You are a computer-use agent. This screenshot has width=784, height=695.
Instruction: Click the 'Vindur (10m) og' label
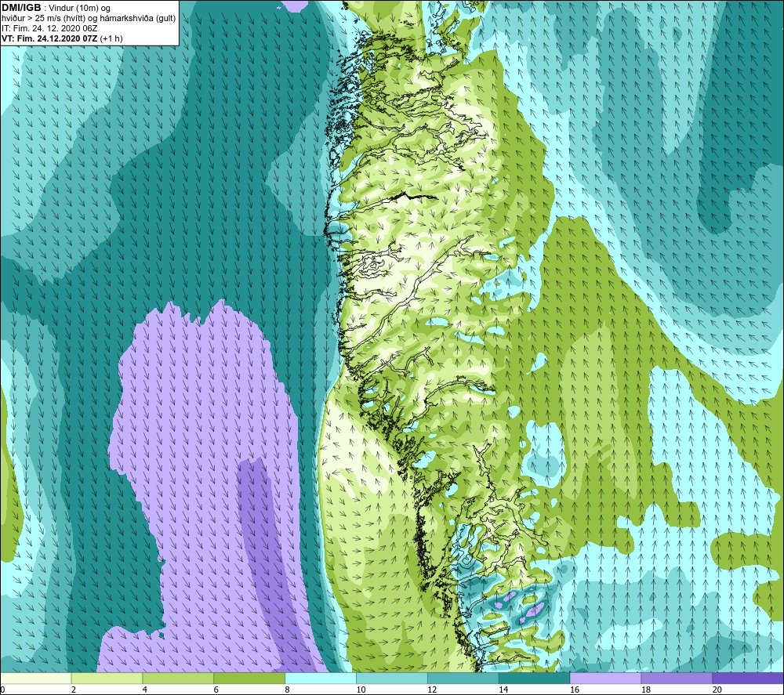79,8
